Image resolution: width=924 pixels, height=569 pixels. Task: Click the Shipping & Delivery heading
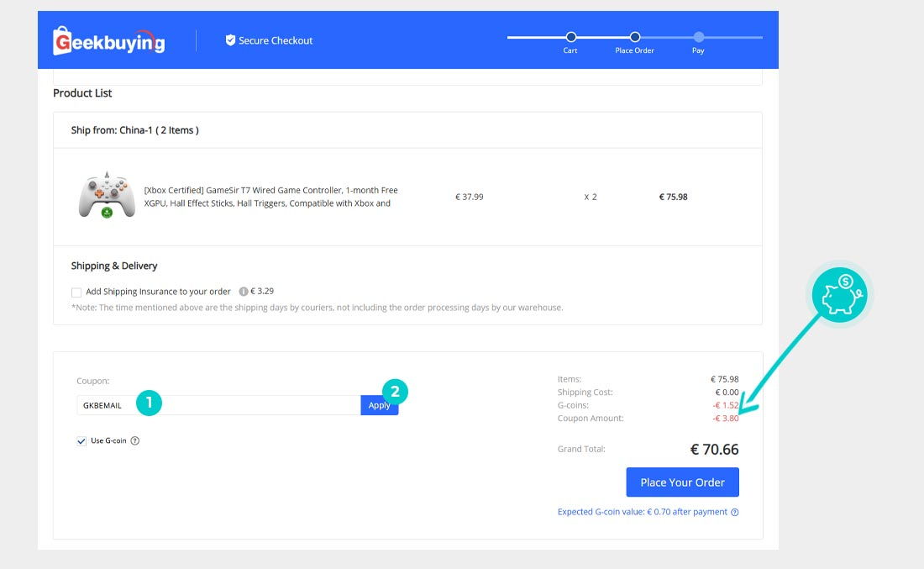click(114, 266)
